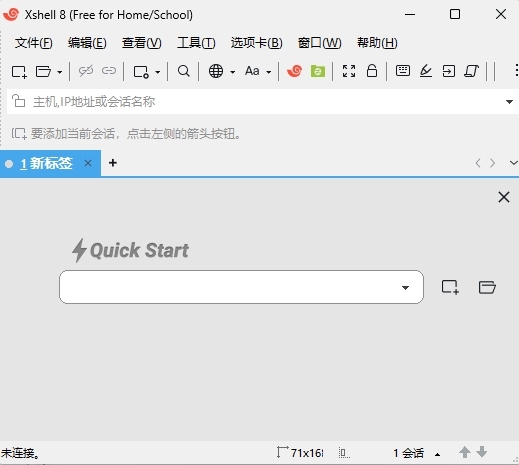Toggle full screen mode icon

point(349,71)
